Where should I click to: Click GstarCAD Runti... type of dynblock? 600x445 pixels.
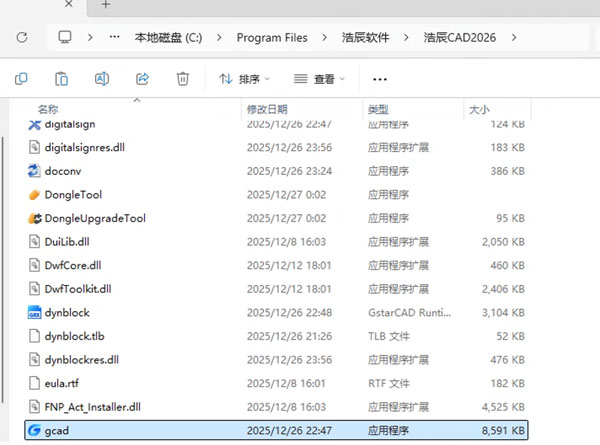coord(409,313)
